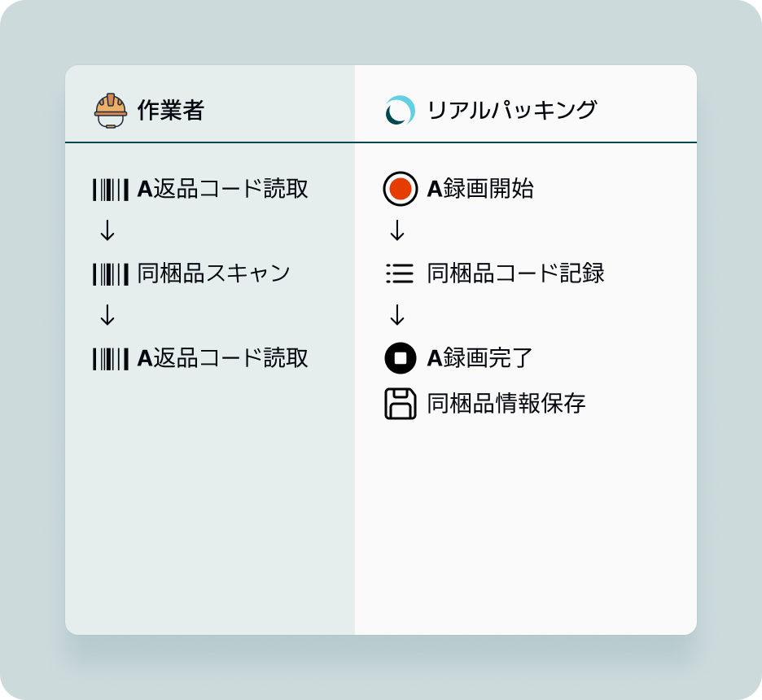Click the red record icon for A録画開始

pos(401,189)
